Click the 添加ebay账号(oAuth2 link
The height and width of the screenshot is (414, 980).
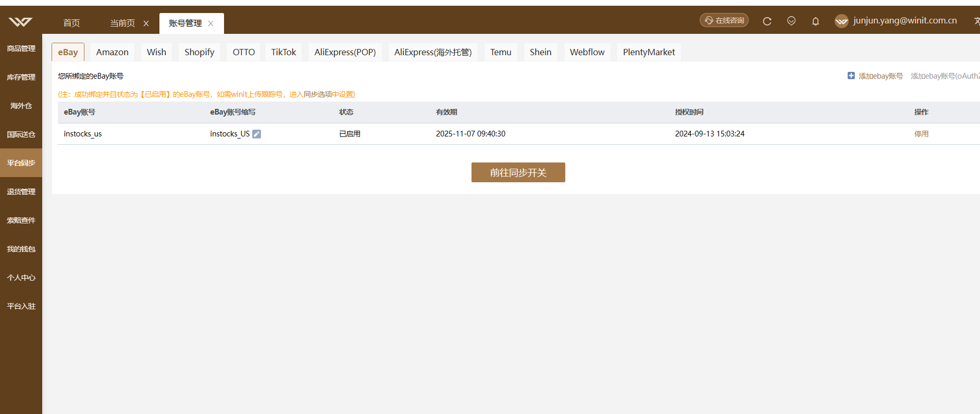click(x=945, y=76)
